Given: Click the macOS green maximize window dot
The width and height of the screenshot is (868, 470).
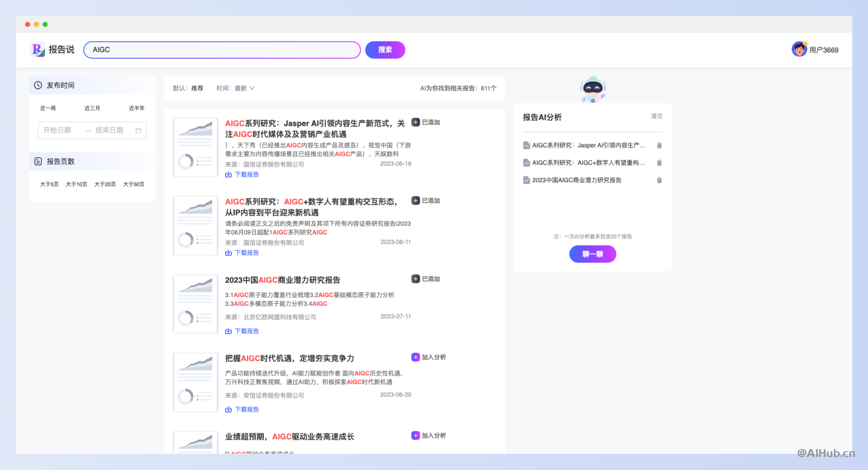Looking at the screenshot, I should click(45, 24).
